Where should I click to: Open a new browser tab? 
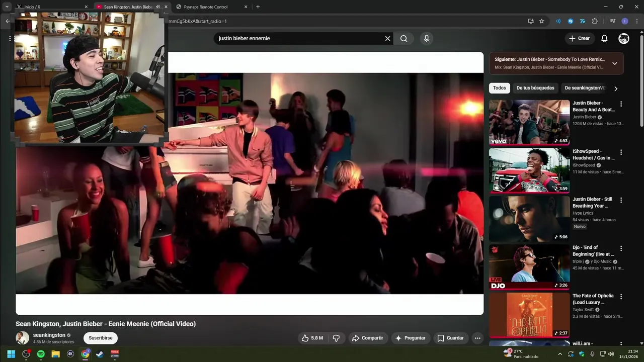pyautogui.click(x=258, y=7)
